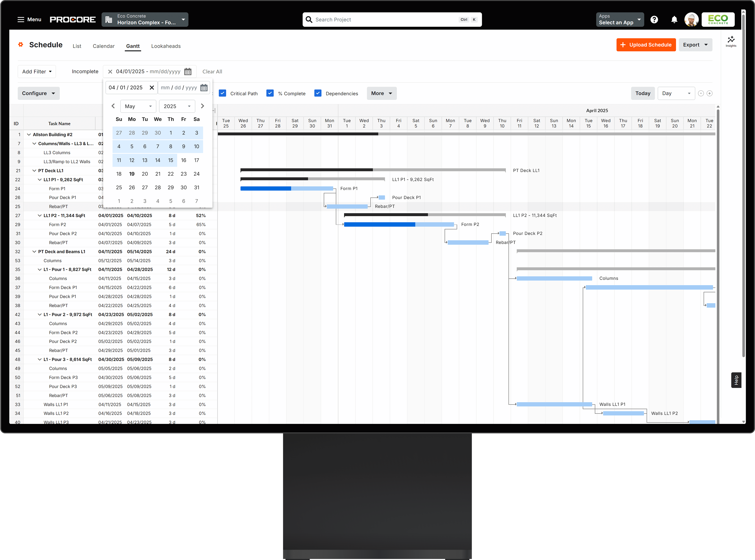Disable the Critical Path checkbox
Screen dimensions: 755x560
pyautogui.click(x=223, y=93)
